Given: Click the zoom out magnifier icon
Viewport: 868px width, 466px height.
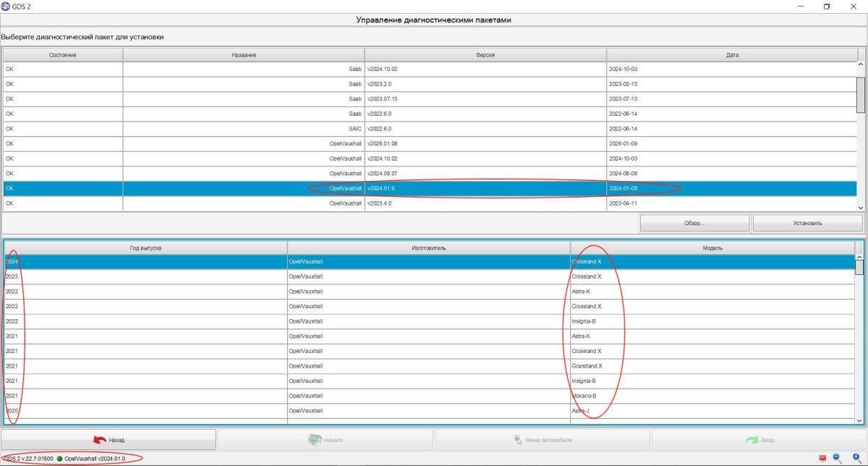Looking at the screenshot, I should pos(838,458).
